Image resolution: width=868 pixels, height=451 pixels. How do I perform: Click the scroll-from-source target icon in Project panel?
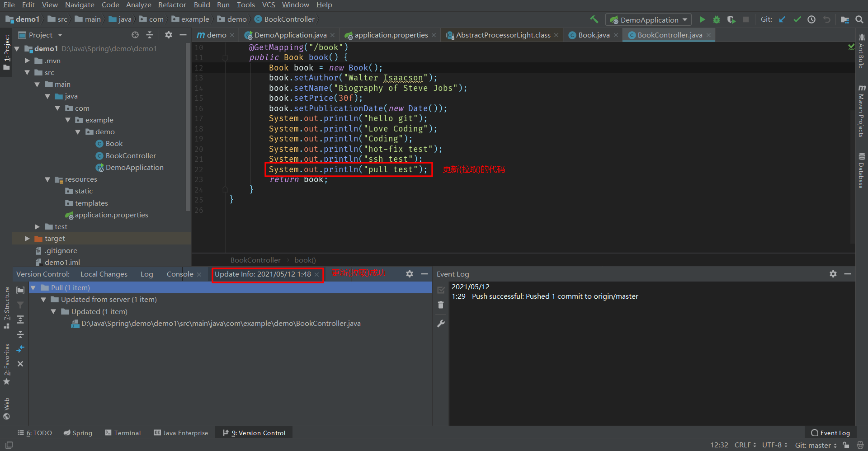[x=135, y=35]
